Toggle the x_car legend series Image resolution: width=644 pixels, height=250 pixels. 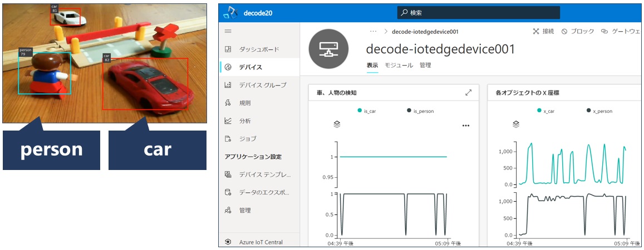pyautogui.click(x=546, y=111)
